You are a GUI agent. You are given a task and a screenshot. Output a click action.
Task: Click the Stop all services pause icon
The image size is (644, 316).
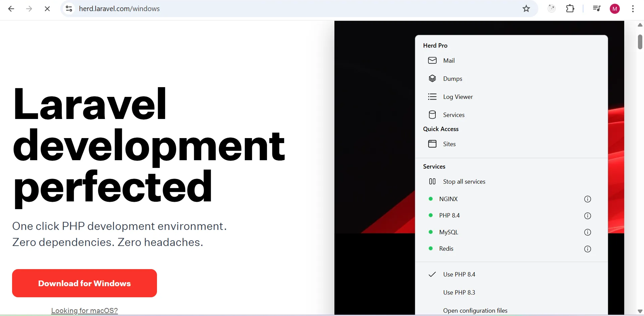(x=432, y=182)
